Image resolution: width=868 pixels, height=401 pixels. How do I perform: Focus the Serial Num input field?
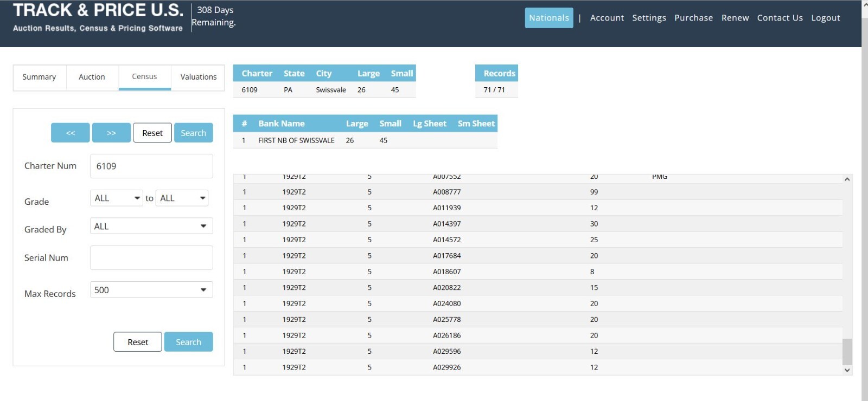[151, 257]
